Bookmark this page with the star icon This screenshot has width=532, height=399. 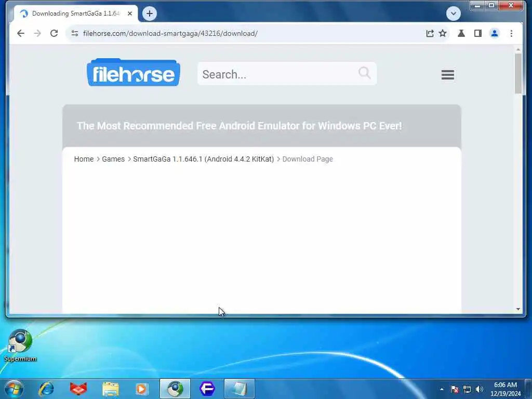pos(443,33)
